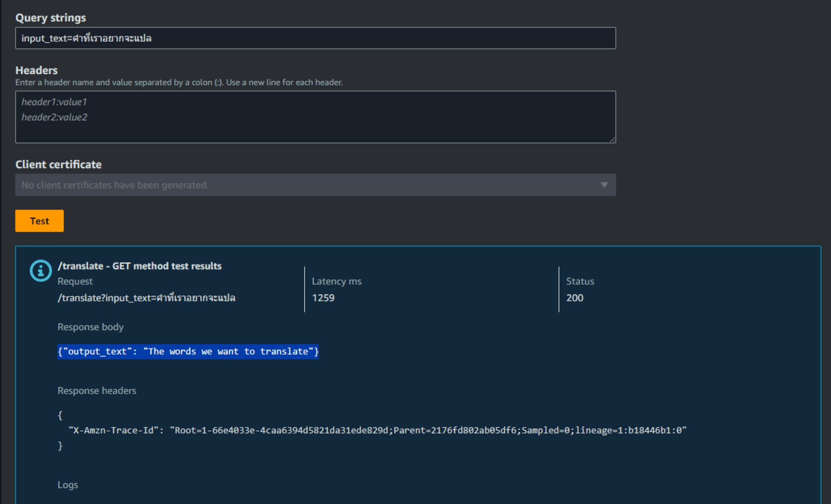Click the Query strings label

click(51, 18)
